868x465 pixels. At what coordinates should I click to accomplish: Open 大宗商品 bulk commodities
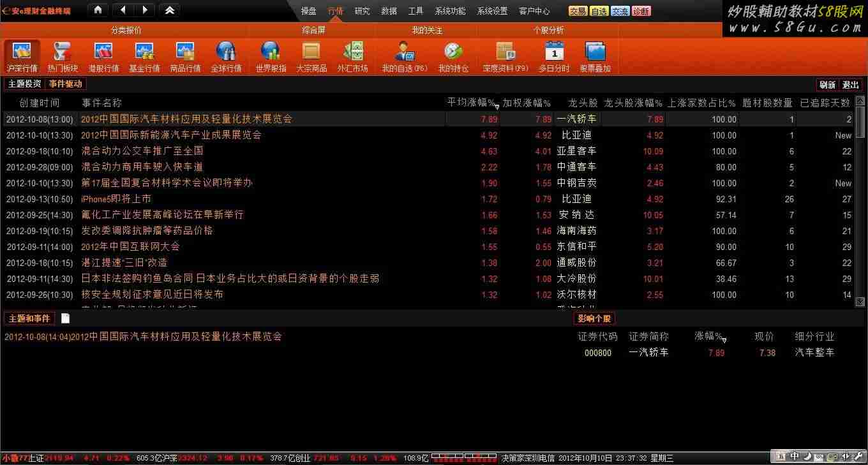pos(311,57)
